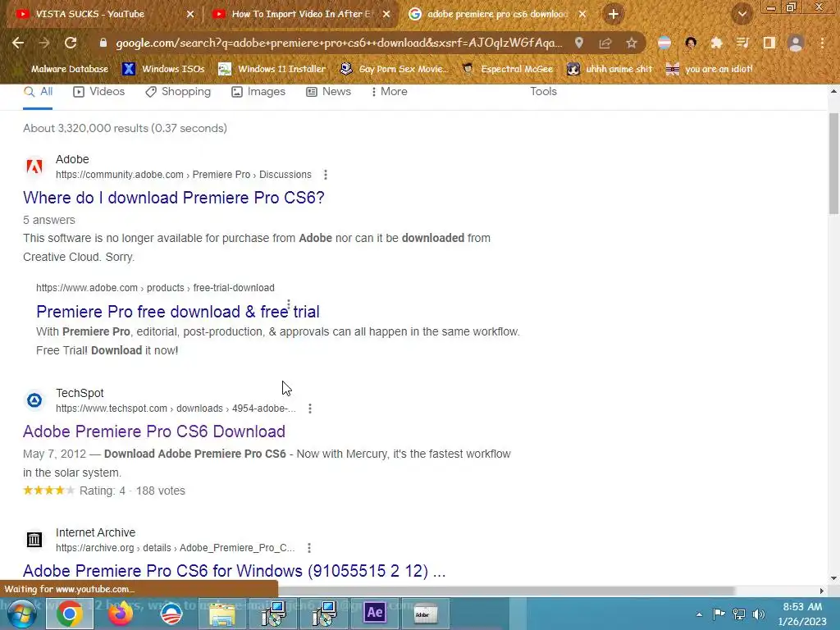Click the network tray icon
This screenshot has width=840, height=630.
pyautogui.click(x=739, y=614)
